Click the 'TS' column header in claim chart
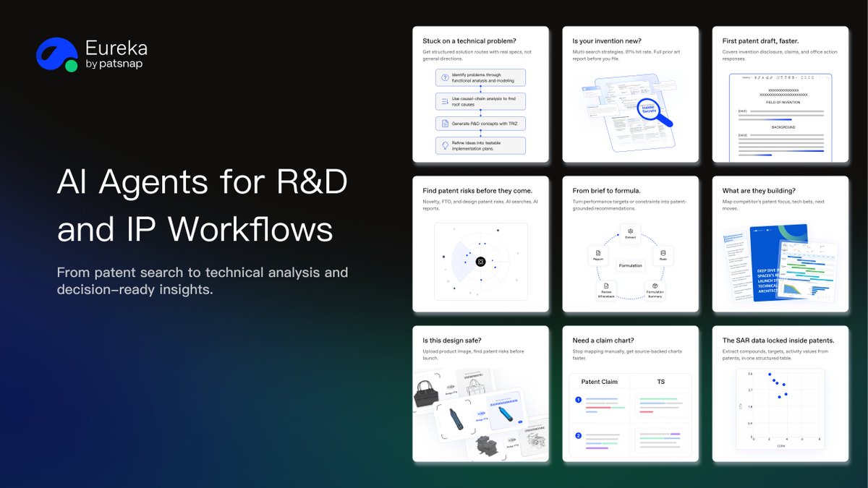The image size is (868, 488). click(660, 381)
